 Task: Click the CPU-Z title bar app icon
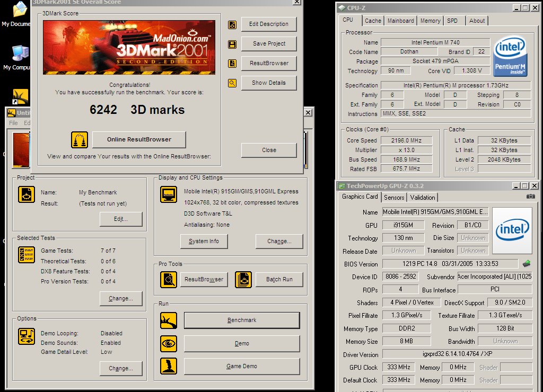(x=342, y=7)
